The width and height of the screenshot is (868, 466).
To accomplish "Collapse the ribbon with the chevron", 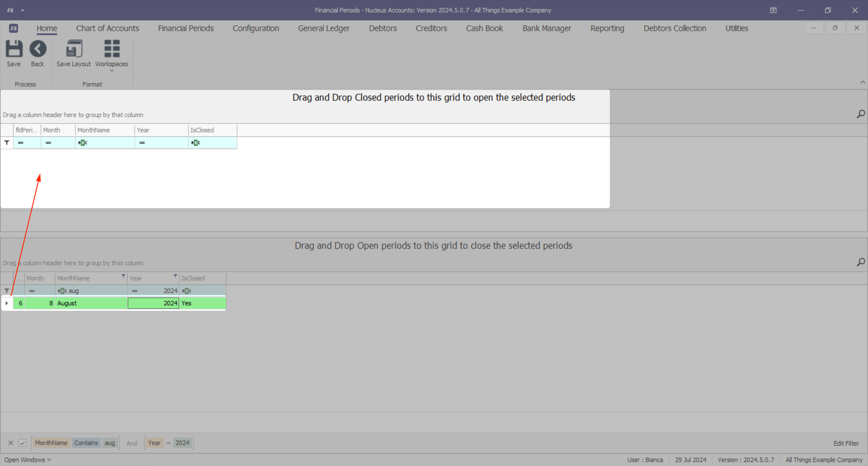I will click(863, 82).
